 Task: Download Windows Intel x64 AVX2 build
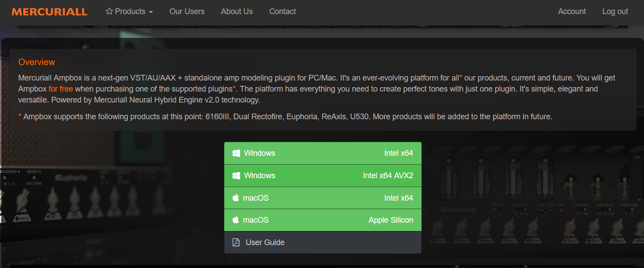click(x=322, y=176)
